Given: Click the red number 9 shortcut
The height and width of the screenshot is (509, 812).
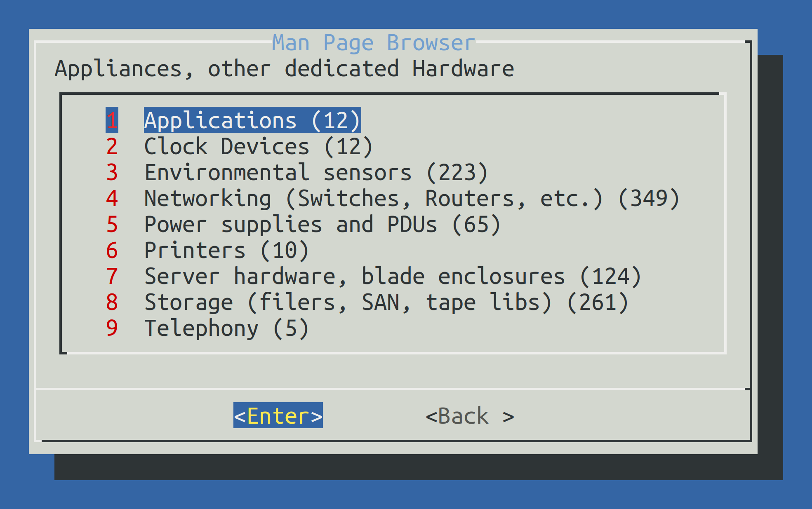Looking at the screenshot, I should point(111,328).
